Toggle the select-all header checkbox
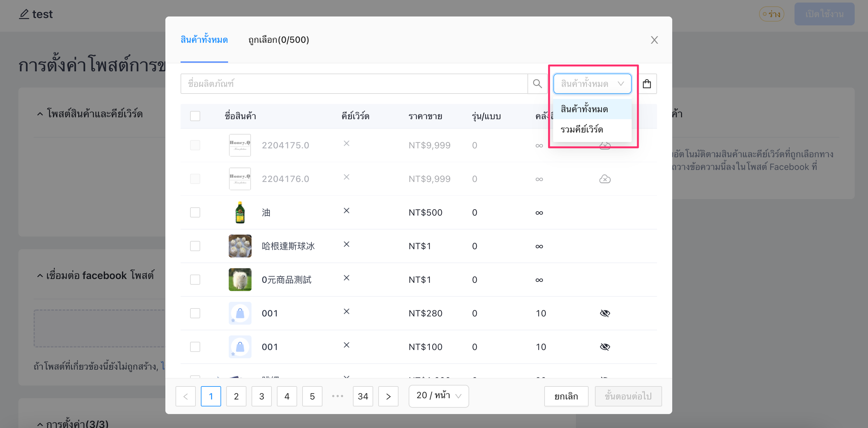The height and width of the screenshot is (428, 868). point(195,116)
